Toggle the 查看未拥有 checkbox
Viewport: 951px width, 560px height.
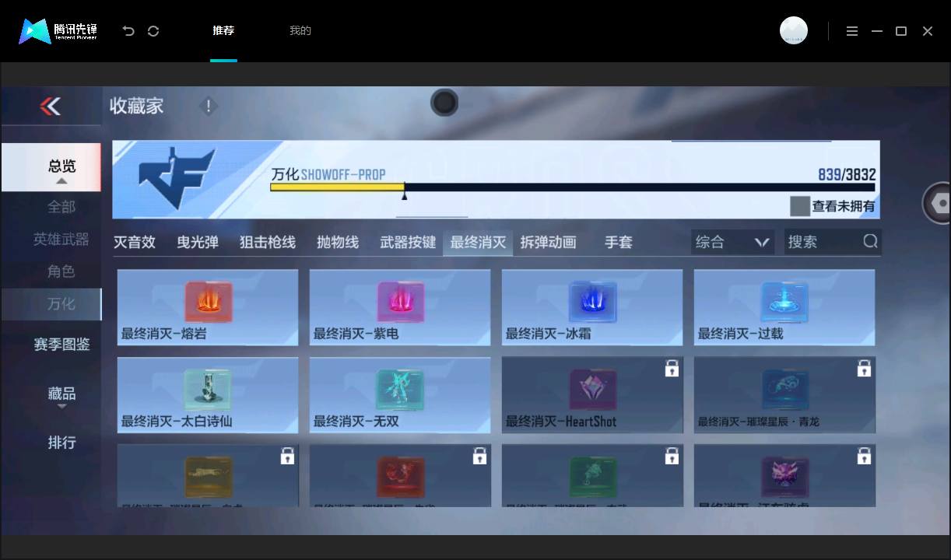[800, 206]
